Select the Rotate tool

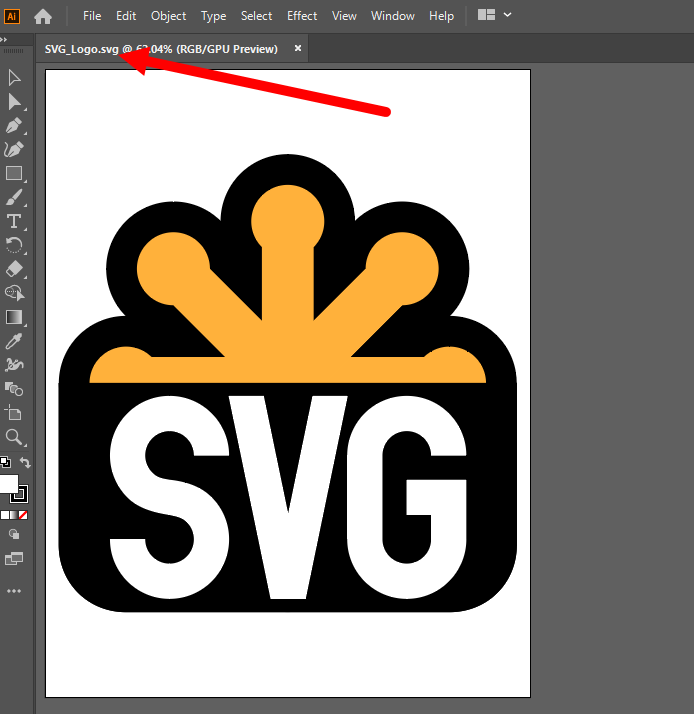point(14,245)
